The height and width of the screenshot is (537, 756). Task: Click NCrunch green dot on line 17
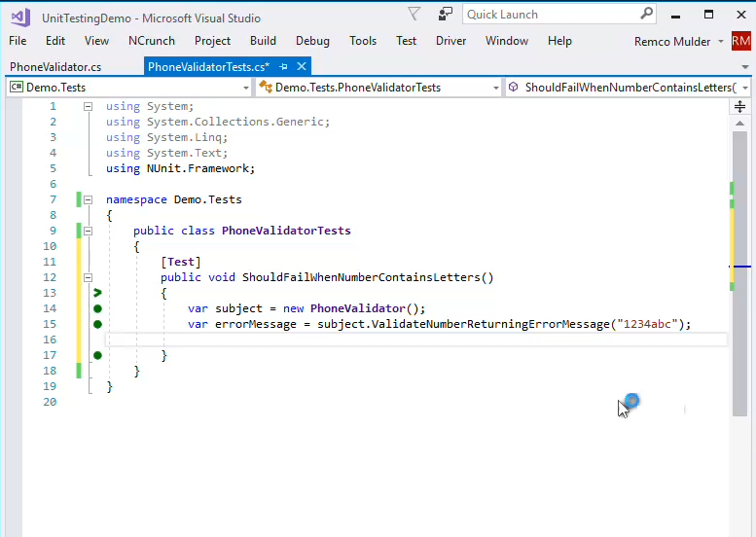pos(98,355)
